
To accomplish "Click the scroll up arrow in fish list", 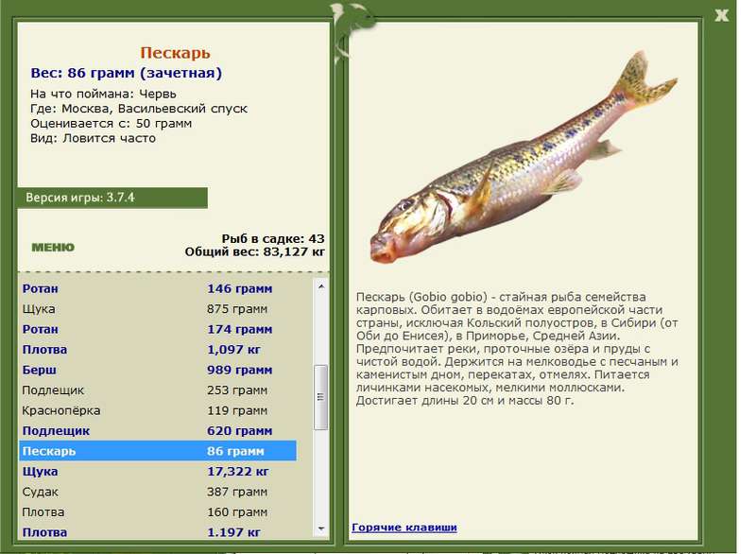I will pos(321,286).
